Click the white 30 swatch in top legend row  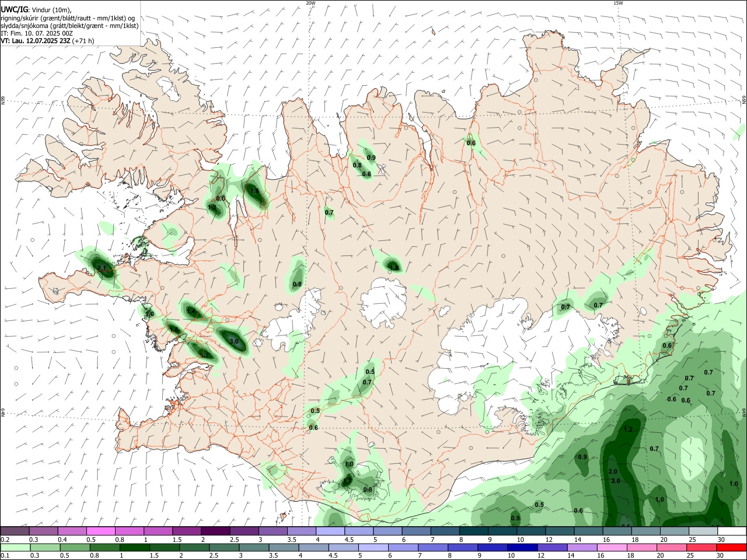[732, 531]
